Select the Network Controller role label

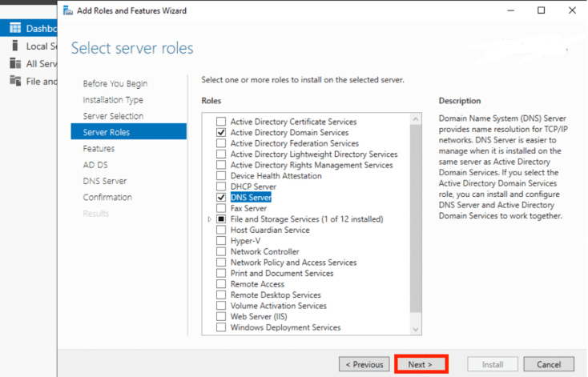[264, 251]
